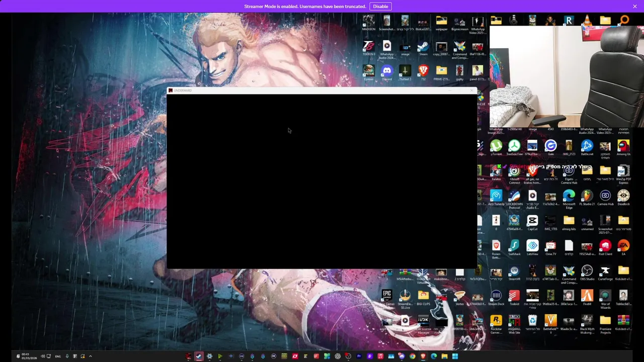Select the Elgato Camera Hub icon
Image resolution: width=644 pixels, height=362 pixels.
tap(569, 174)
